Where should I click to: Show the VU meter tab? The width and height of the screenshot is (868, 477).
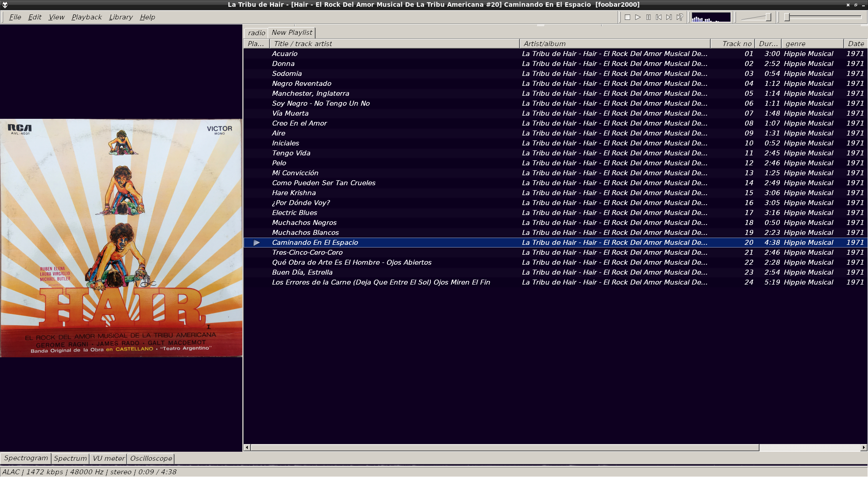coord(108,458)
